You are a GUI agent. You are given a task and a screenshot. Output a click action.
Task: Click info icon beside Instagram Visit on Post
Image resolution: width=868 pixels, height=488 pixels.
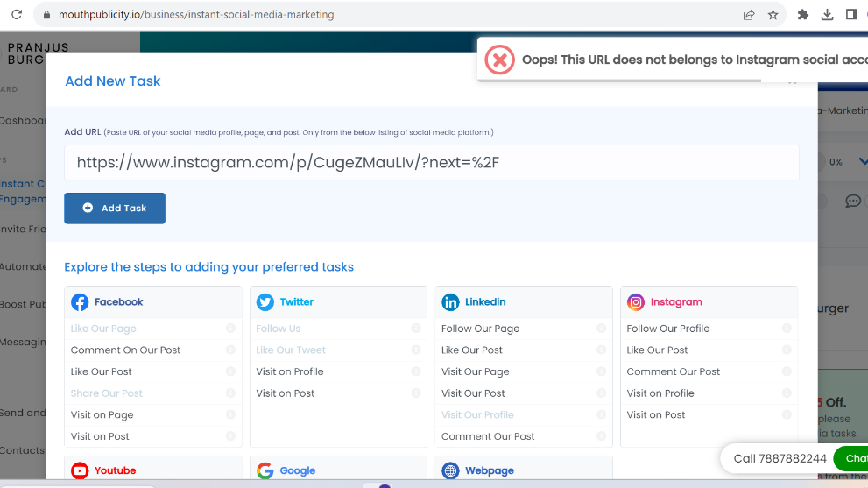(787, 415)
